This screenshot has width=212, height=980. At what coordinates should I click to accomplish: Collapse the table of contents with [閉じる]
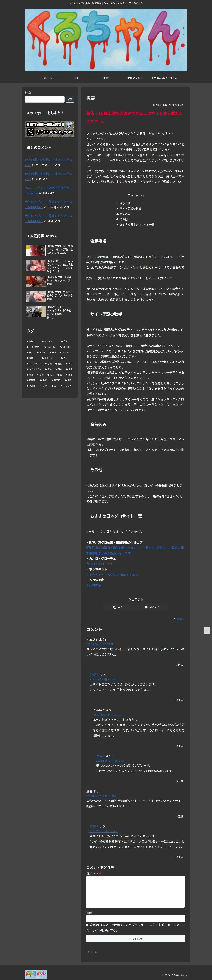click(x=139, y=196)
